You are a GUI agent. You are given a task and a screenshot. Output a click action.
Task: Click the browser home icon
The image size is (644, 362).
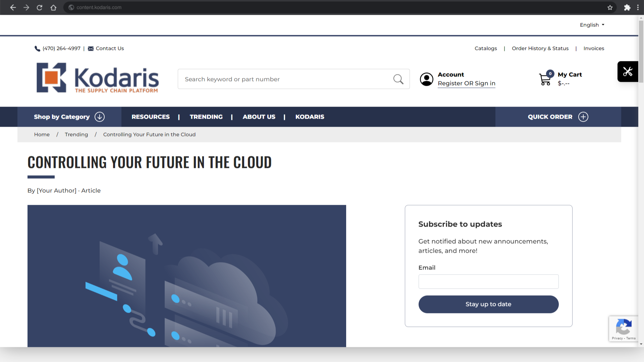pyautogui.click(x=53, y=7)
